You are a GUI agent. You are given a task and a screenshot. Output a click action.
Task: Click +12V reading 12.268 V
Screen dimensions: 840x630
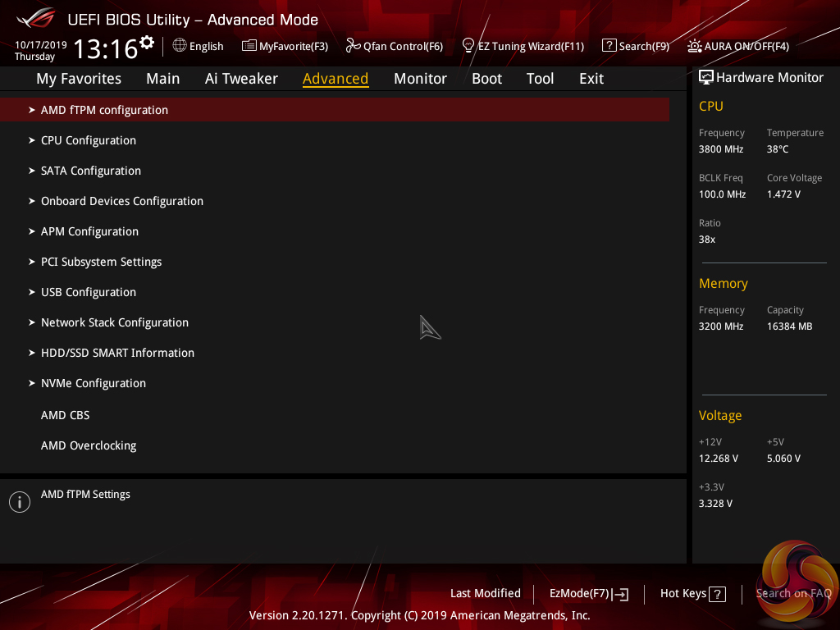(x=718, y=459)
